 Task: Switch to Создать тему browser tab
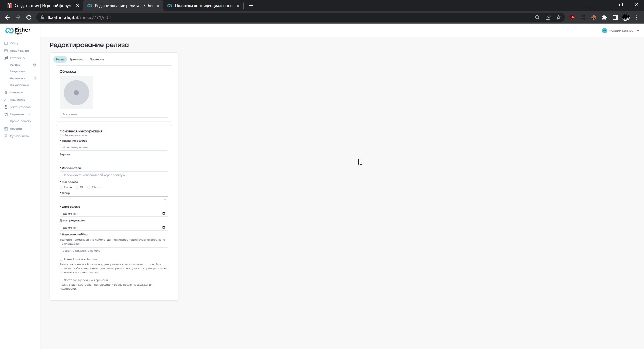(x=43, y=6)
